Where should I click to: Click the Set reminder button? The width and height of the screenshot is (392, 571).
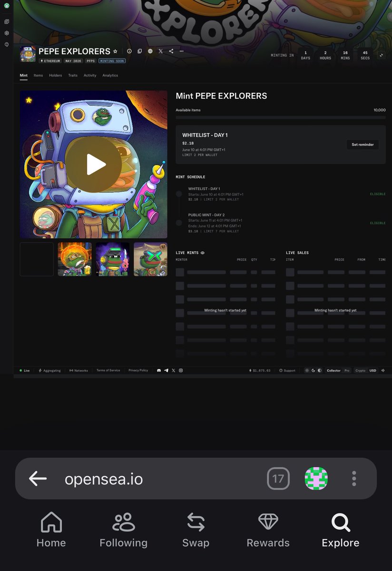(363, 145)
